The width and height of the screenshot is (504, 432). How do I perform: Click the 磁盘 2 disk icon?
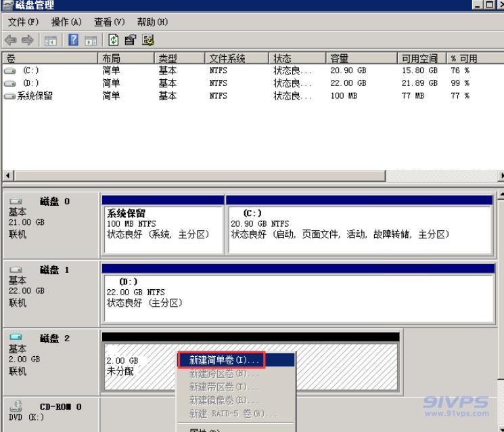tap(16, 337)
